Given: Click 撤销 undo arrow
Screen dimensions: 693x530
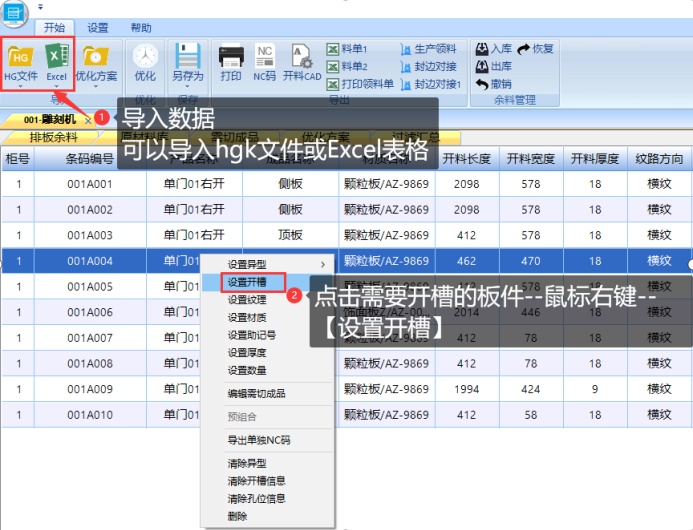Looking at the screenshot, I should 494,84.
